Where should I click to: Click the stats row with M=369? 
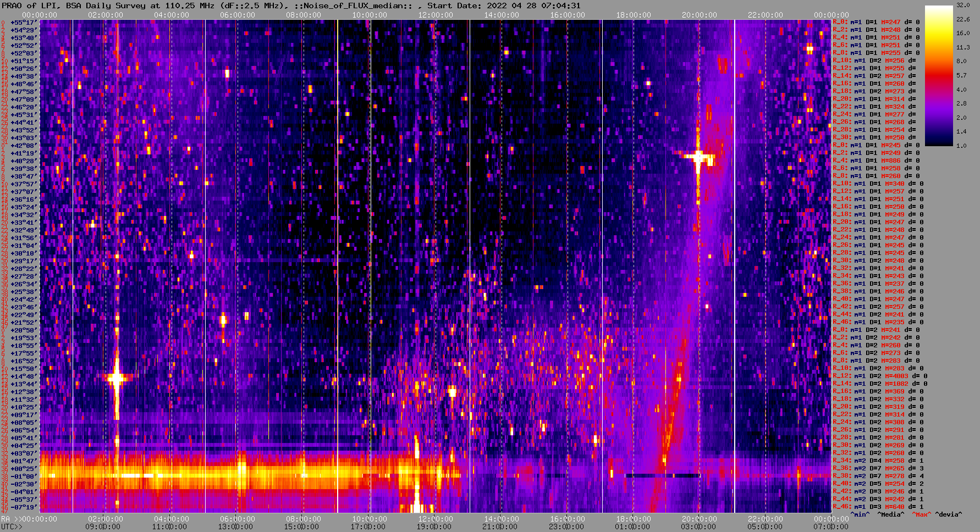tap(878, 392)
